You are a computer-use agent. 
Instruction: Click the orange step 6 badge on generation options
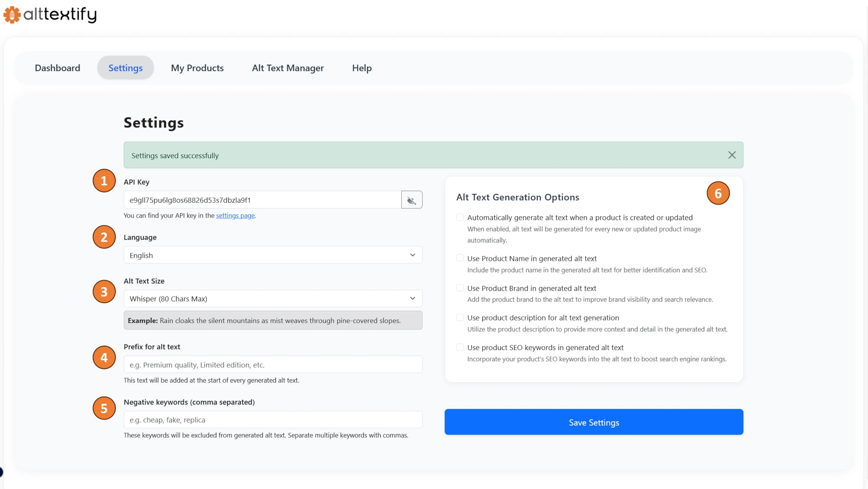tap(718, 193)
